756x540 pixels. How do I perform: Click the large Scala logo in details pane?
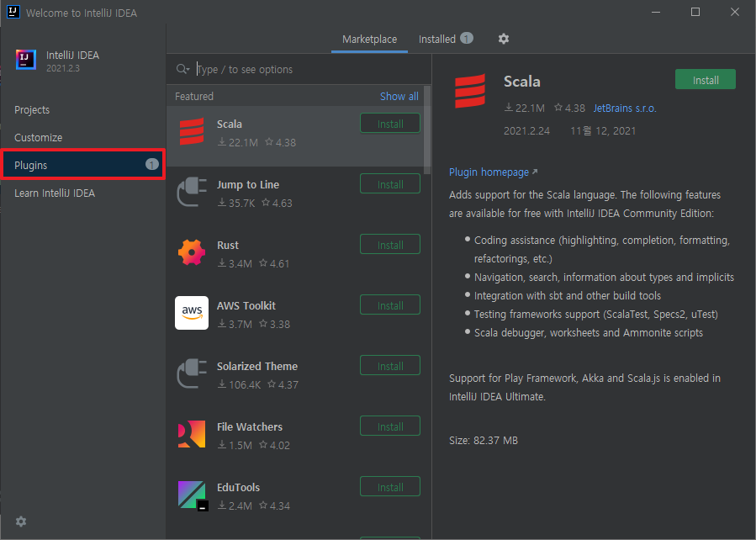(469, 91)
